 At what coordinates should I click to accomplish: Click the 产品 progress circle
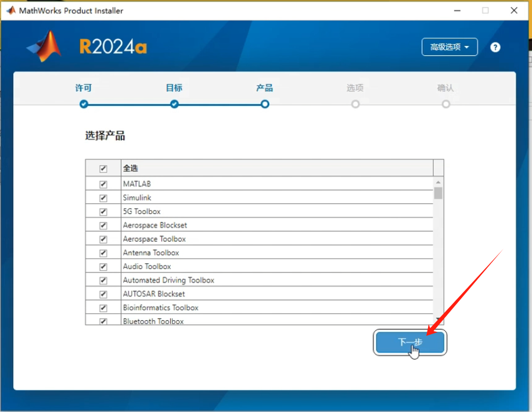click(264, 104)
